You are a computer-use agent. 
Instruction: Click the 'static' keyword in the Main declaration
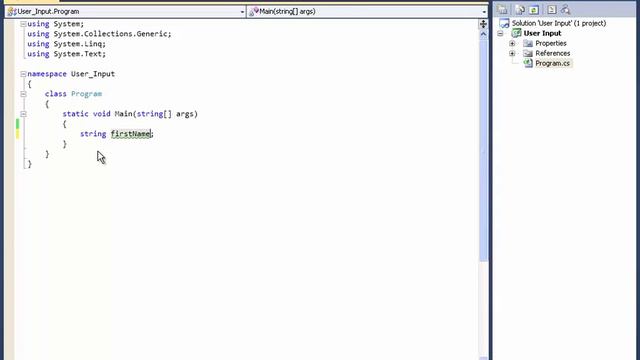(x=76, y=114)
